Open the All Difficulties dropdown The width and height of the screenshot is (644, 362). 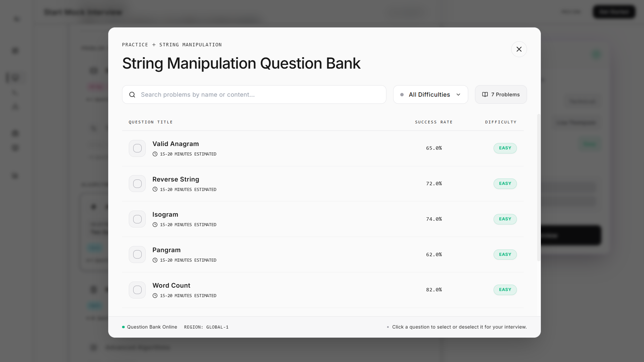(x=430, y=95)
